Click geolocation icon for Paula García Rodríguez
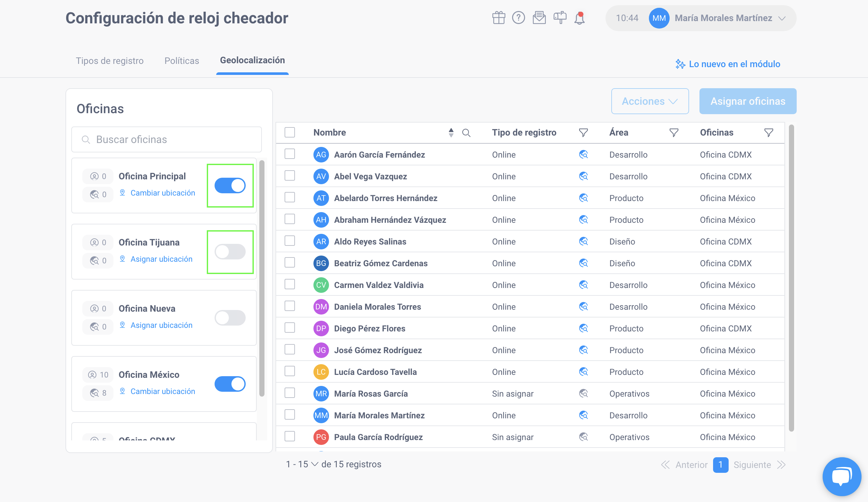868x502 pixels. 583,436
